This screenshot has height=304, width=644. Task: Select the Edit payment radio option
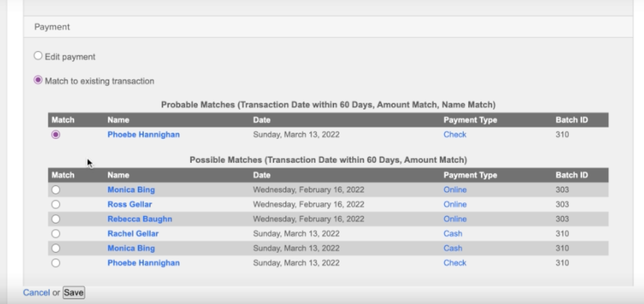tap(38, 56)
